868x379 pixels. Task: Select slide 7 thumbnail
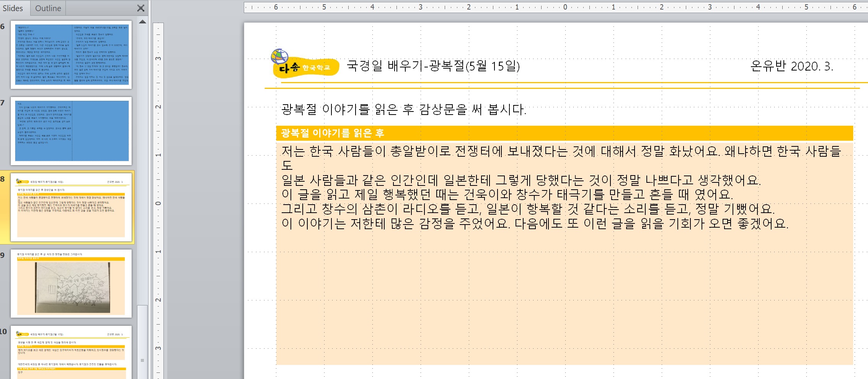click(x=72, y=131)
